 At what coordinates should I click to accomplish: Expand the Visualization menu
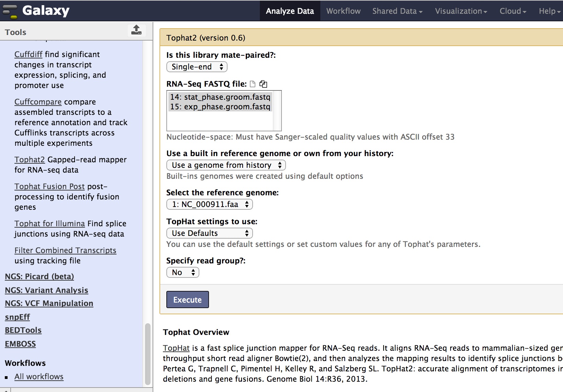[x=461, y=11]
